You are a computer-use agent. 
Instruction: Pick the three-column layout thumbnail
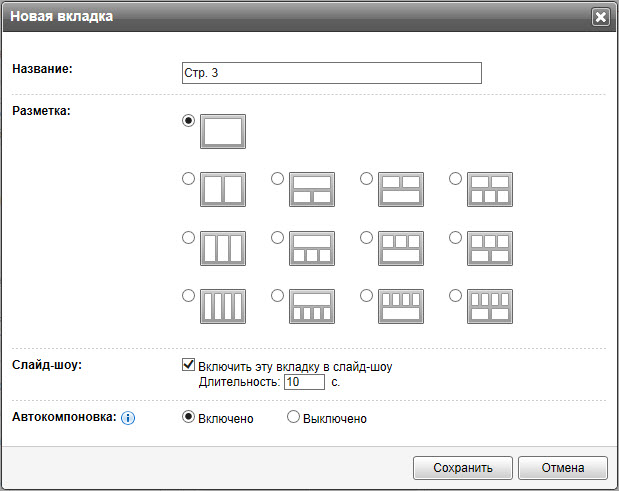pyautogui.click(x=223, y=248)
